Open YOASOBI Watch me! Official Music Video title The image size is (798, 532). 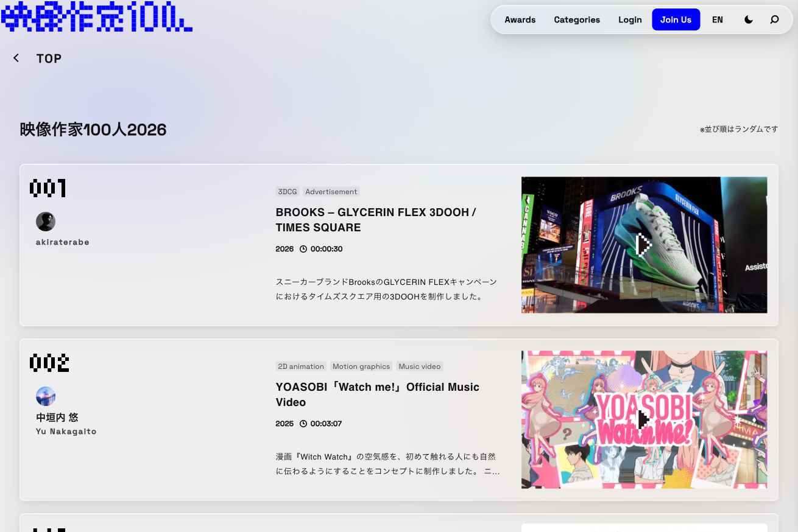pyautogui.click(x=378, y=394)
